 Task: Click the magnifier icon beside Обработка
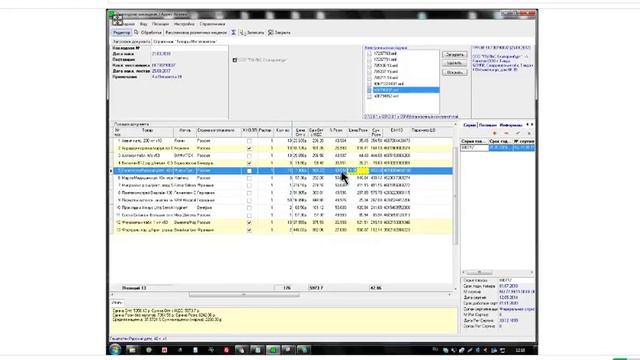coord(136,32)
